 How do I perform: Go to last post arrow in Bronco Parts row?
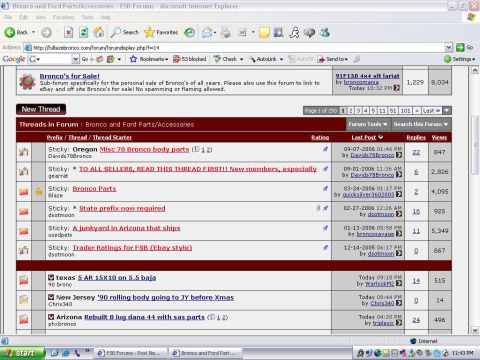pos(399,194)
